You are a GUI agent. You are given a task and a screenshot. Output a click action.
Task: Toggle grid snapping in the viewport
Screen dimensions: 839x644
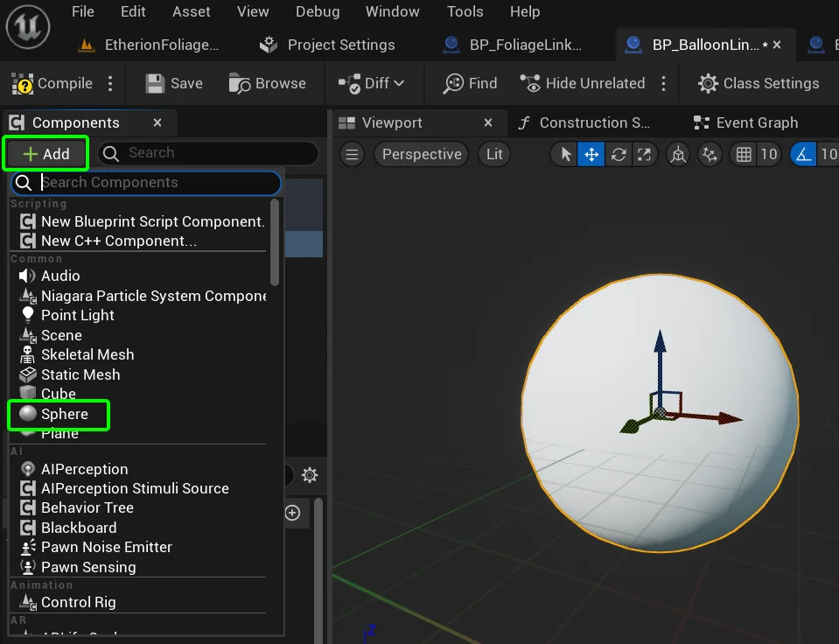(744, 155)
